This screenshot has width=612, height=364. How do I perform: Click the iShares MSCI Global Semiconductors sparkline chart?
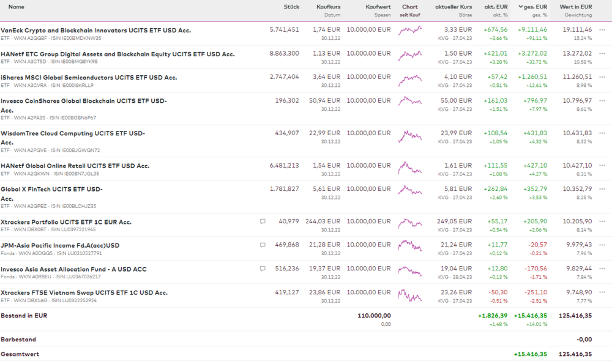click(409, 79)
